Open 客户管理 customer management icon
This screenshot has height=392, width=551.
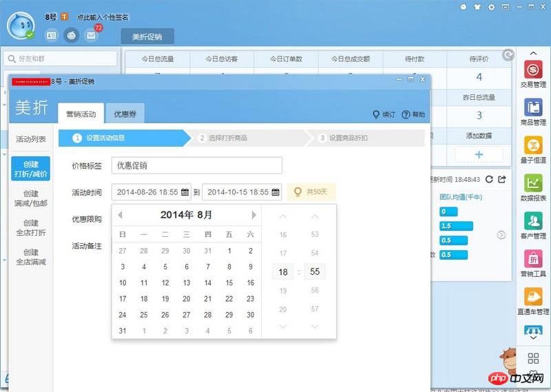[533, 220]
